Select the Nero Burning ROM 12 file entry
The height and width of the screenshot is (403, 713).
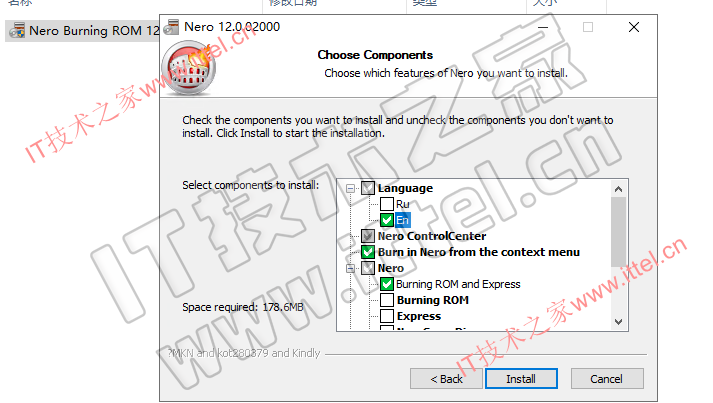pyautogui.click(x=84, y=30)
